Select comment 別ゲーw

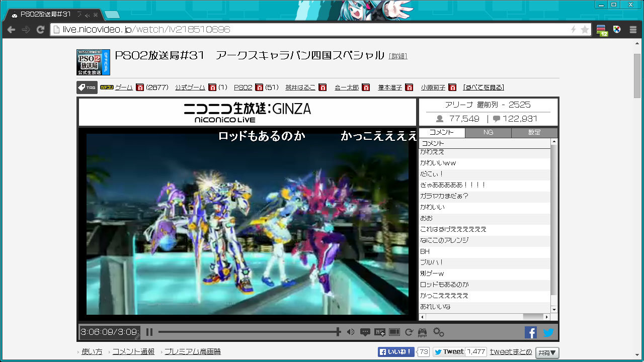click(x=485, y=274)
